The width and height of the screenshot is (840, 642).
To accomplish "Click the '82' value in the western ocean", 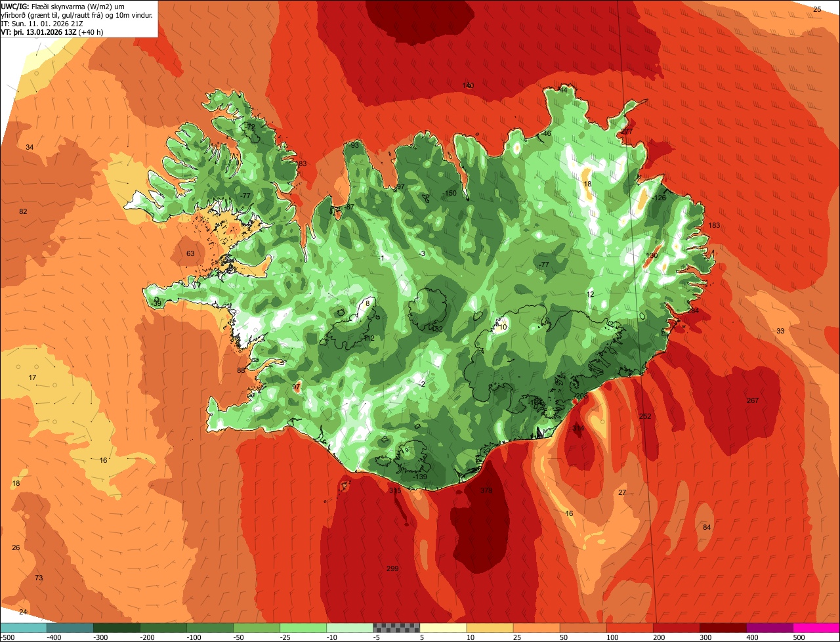I will pos(24,212).
